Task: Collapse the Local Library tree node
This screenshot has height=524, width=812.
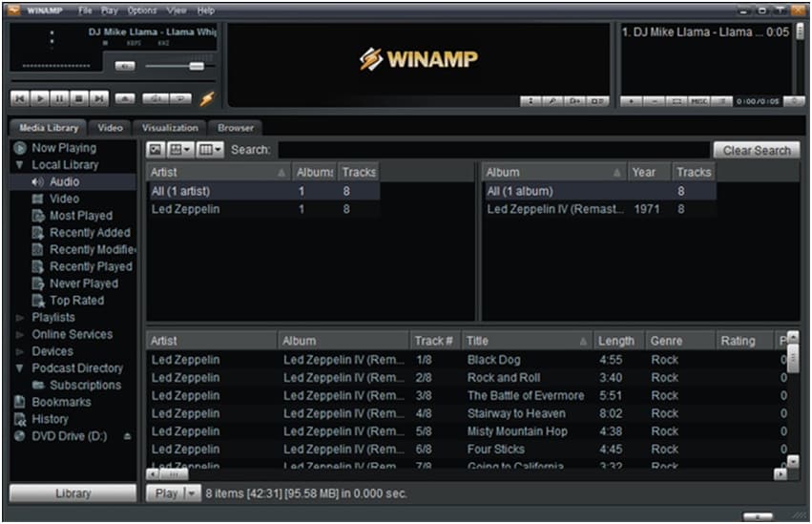Action: pos(20,165)
